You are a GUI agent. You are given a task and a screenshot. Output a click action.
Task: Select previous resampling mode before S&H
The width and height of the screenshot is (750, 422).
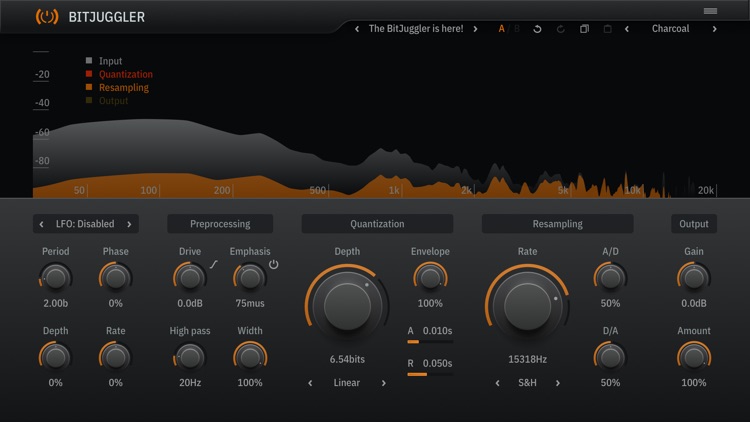point(497,383)
